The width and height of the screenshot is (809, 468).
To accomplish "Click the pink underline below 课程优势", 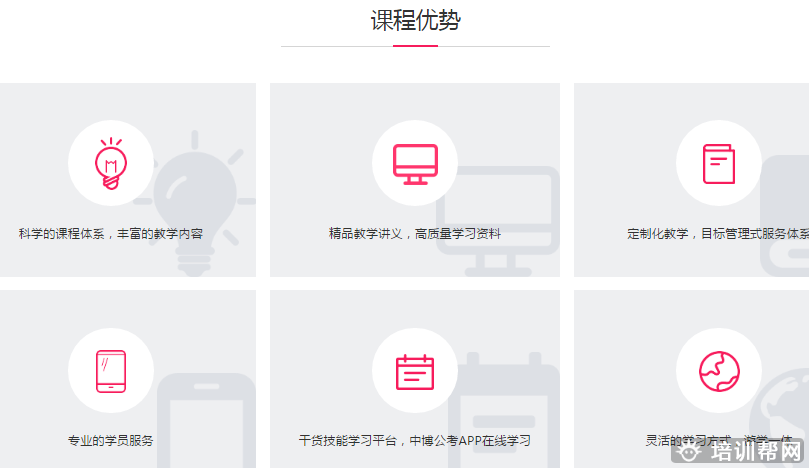I will [x=415, y=46].
